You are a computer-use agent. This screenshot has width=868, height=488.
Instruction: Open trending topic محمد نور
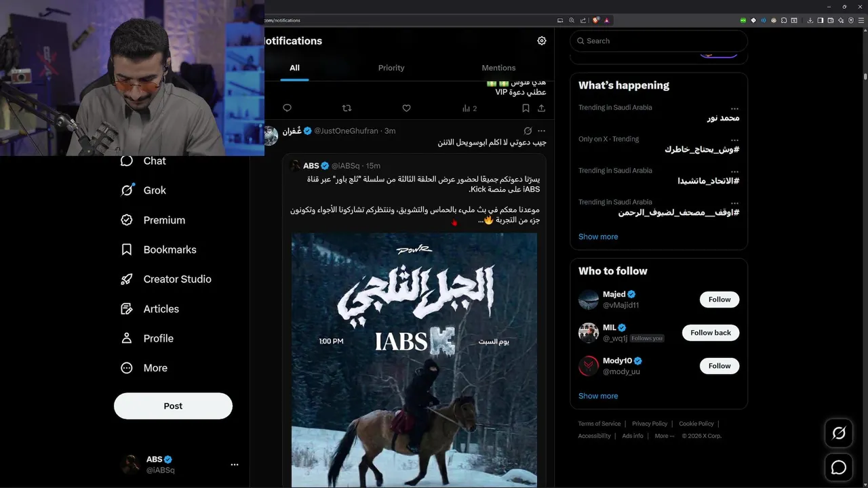tap(723, 118)
